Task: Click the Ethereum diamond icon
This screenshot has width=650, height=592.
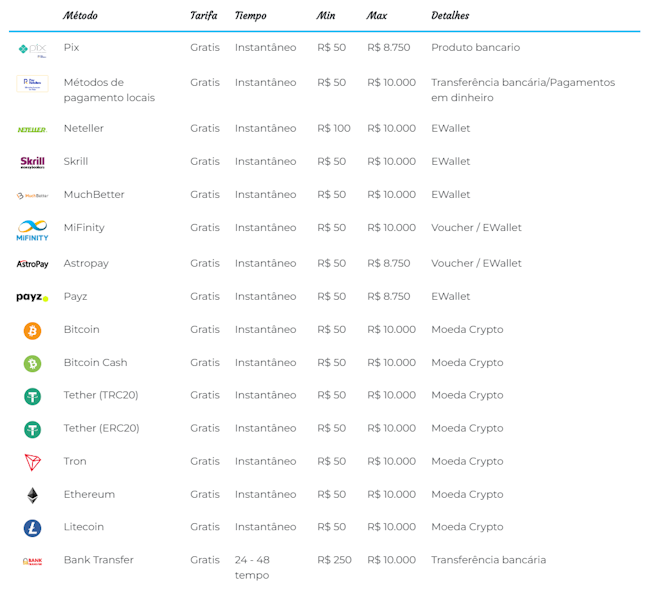Action: 32,495
